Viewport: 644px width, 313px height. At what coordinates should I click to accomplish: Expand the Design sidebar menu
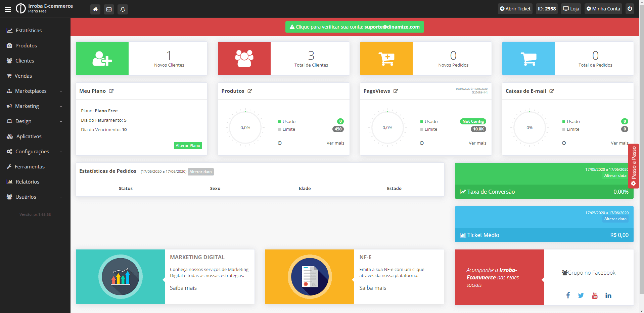[35, 121]
